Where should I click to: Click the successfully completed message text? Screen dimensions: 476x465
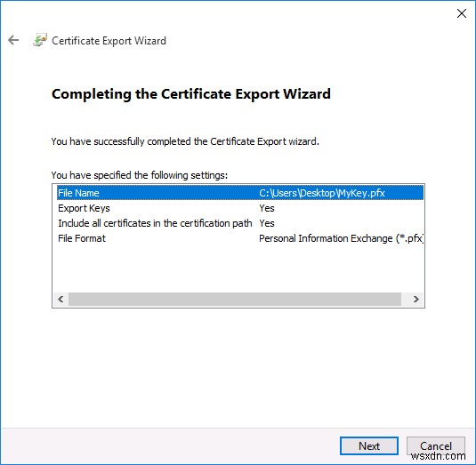(185, 141)
